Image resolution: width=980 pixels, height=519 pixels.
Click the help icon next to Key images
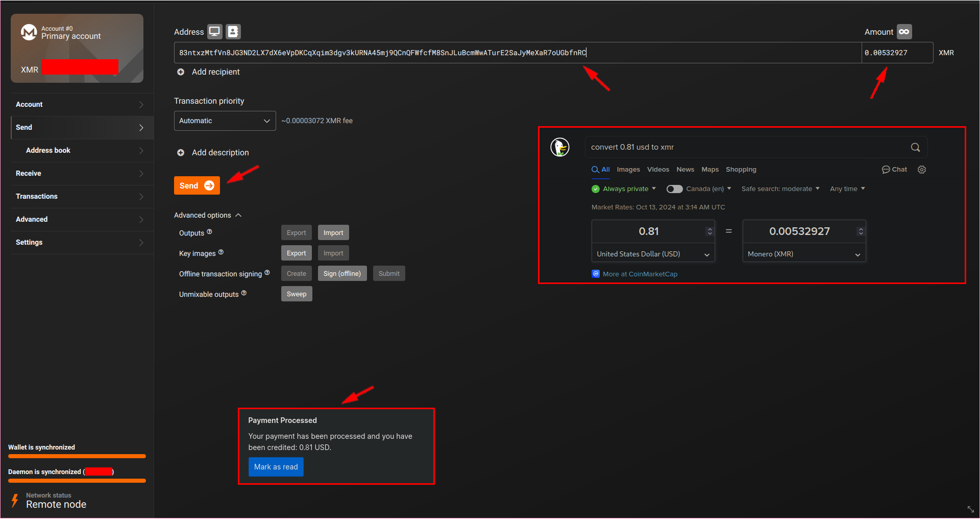tap(221, 252)
